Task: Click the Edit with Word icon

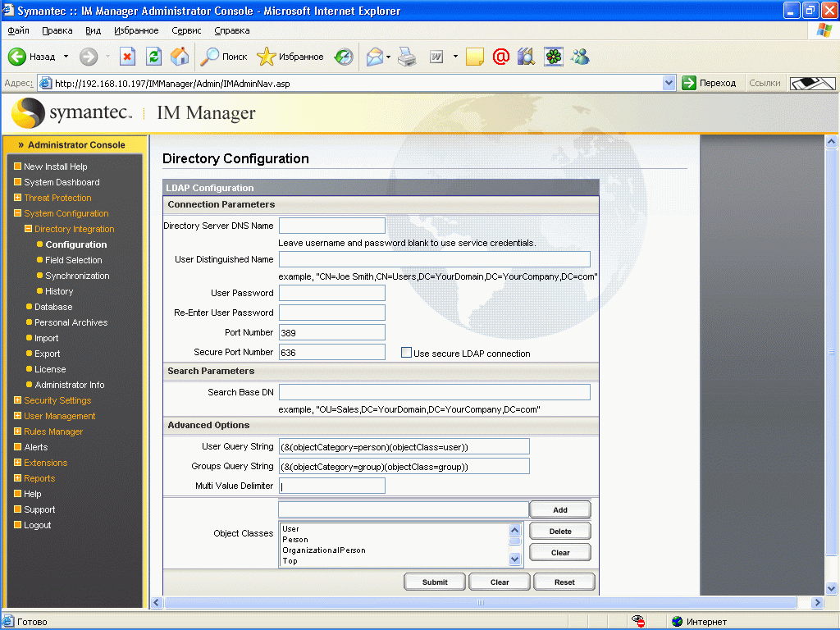Action: pos(436,57)
